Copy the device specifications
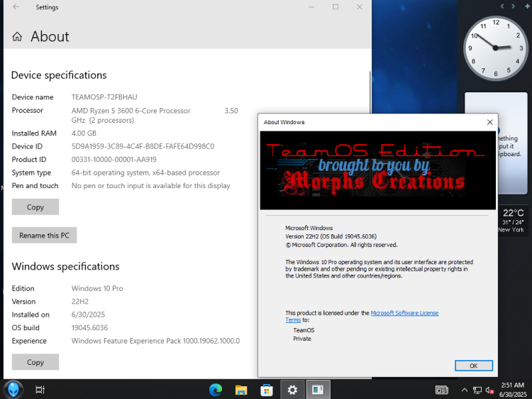532x399 pixels. tap(35, 207)
